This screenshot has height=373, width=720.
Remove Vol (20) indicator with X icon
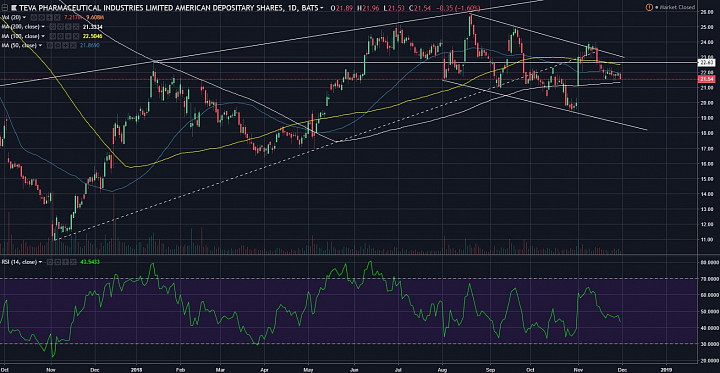click(x=57, y=17)
